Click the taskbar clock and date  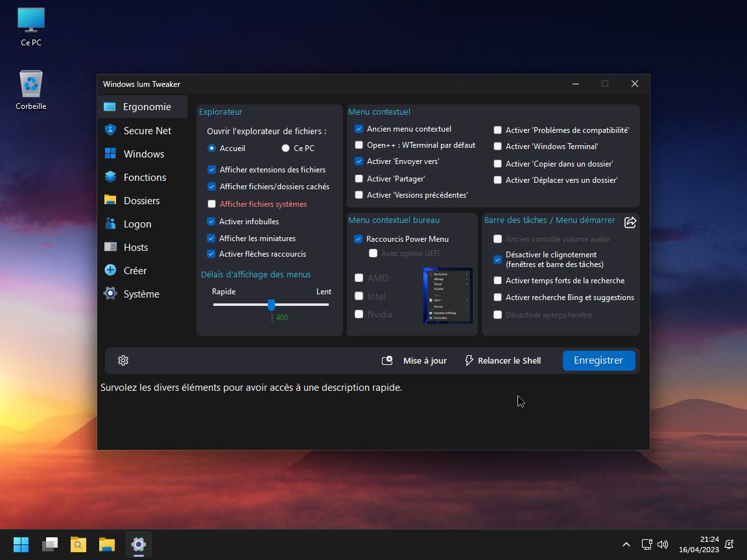(x=698, y=544)
